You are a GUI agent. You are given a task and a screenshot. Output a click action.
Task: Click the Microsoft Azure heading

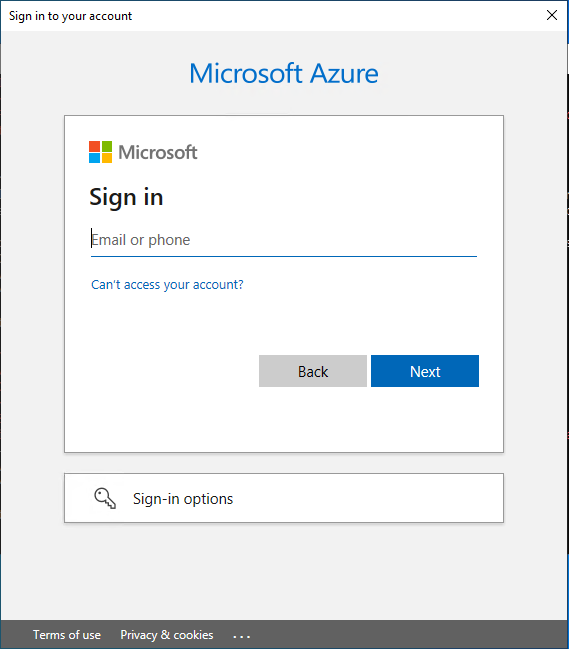(x=284, y=74)
